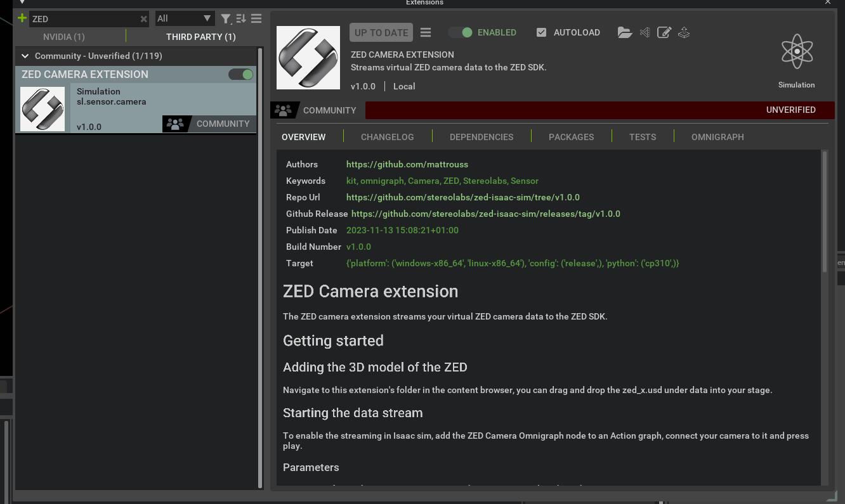Image resolution: width=845 pixels, height=504 pixels.
Task: Collapse the Community - Unverified group
Action: point(25,56)
